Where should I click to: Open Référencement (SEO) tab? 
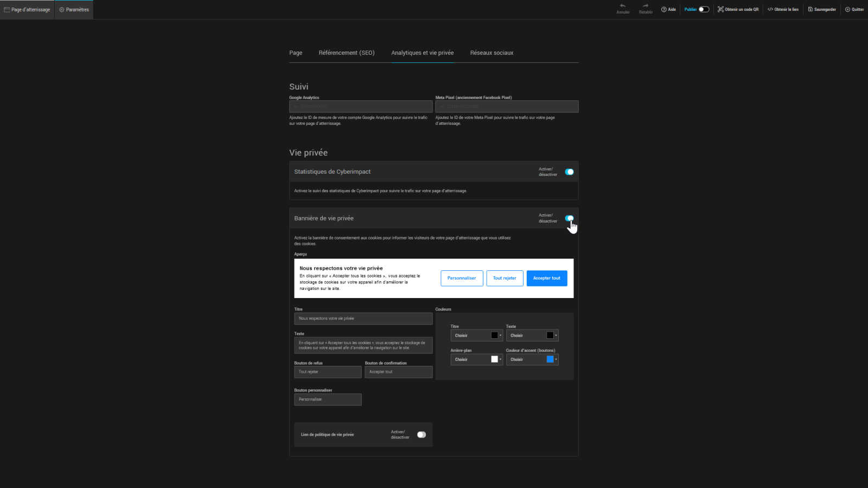(347, 53)
